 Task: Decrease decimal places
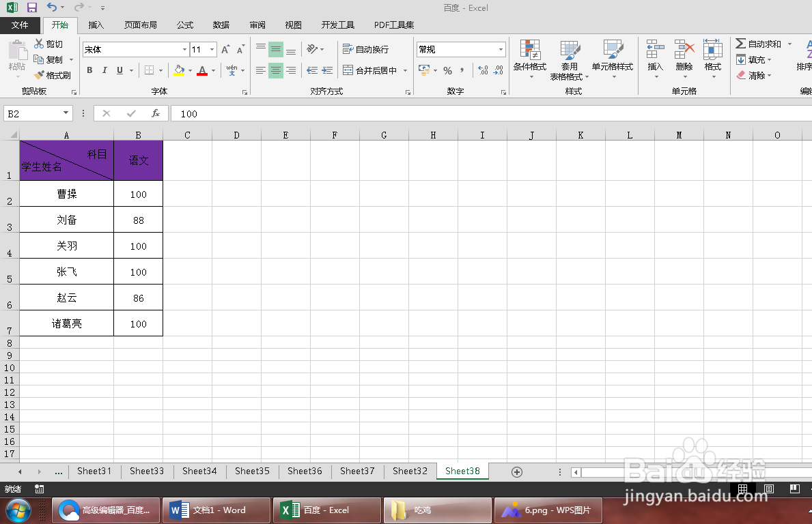(x=498, y=70)
